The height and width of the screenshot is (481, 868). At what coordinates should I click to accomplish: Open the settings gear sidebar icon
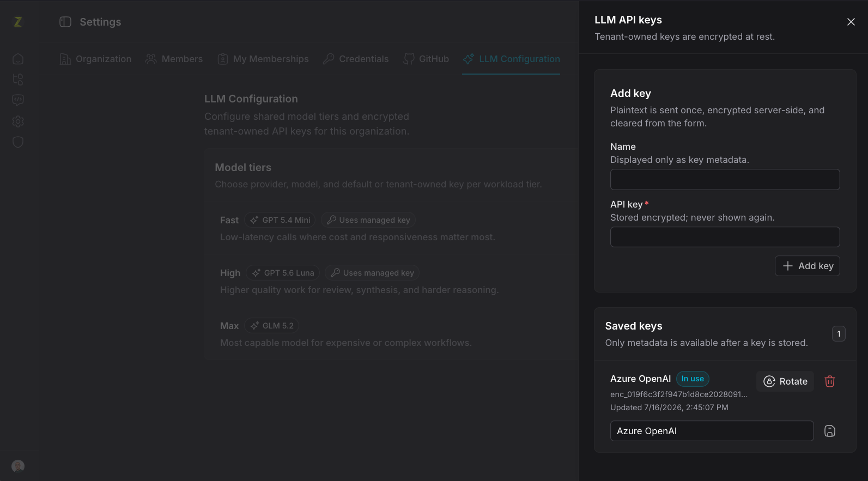coord(18,121)
